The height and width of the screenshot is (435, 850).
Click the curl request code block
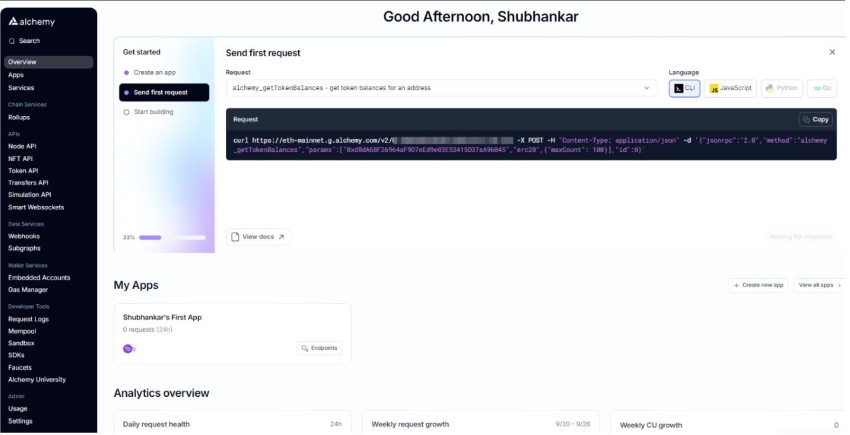[531, 145]
